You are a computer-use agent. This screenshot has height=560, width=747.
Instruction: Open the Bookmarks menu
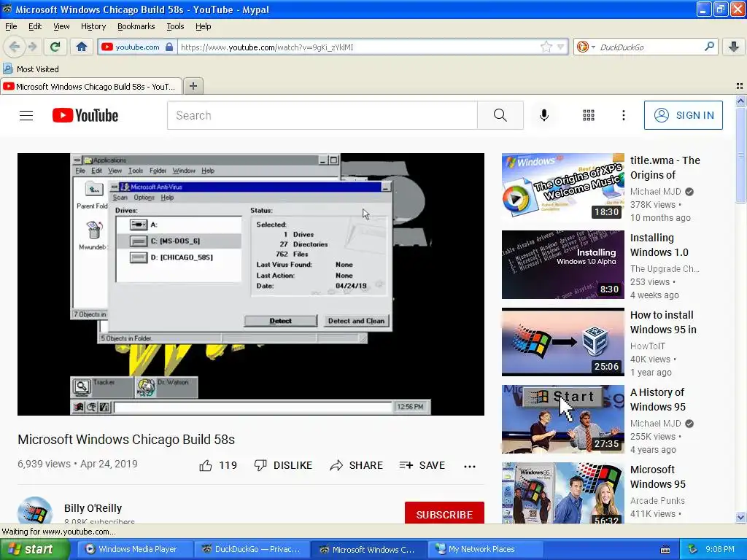pos(136,26)
